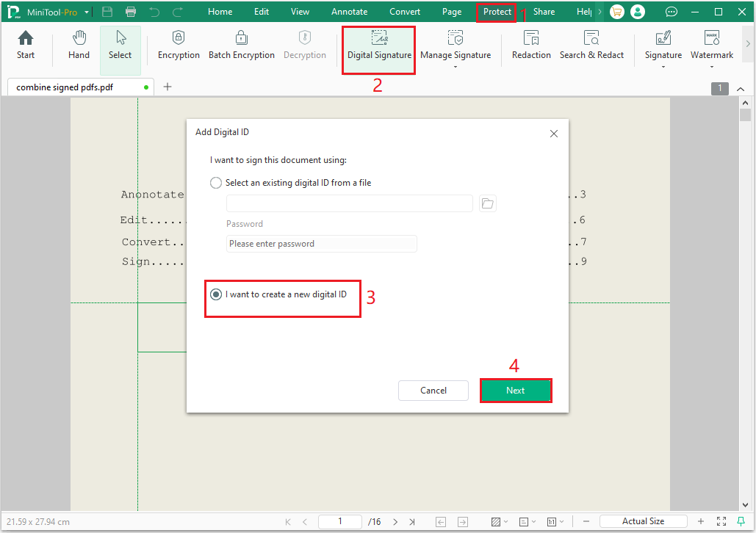Screen dimensions: 756x533
Task: Expand Watermark dropdown arrow
Action: click(712, 67)
